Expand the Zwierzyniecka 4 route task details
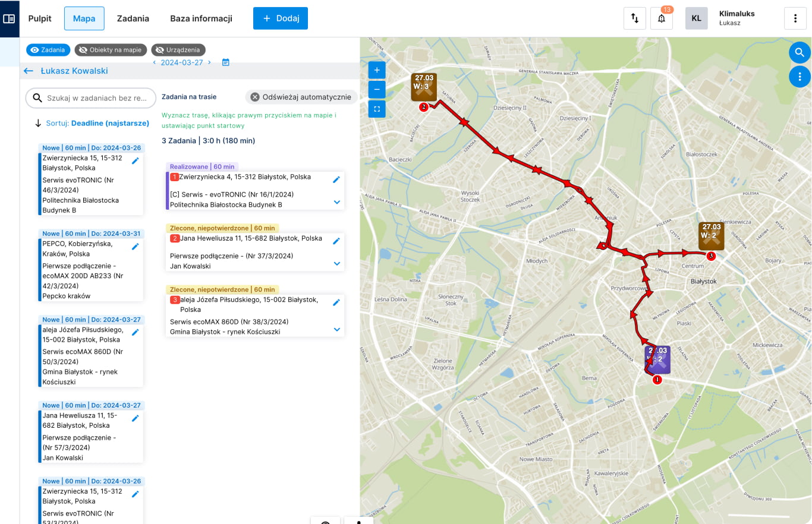 point(336,202)
